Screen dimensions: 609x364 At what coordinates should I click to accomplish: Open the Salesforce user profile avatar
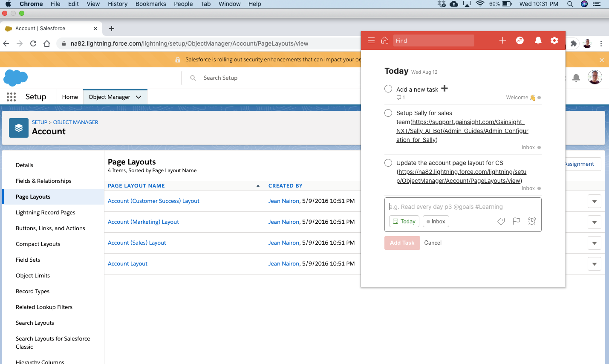595,77
